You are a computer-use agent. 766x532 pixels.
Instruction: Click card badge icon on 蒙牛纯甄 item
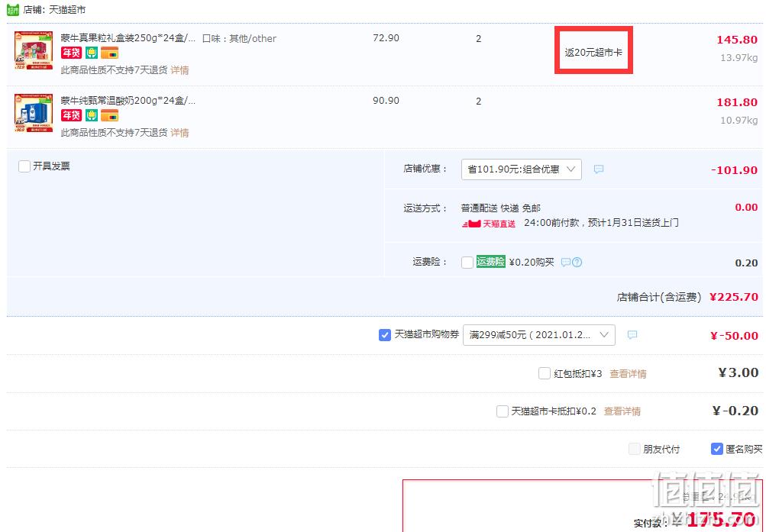click(109, 115)
